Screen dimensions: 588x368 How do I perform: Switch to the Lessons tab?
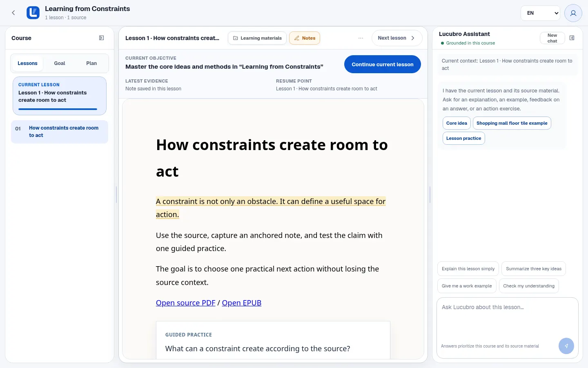coord(27,63)
